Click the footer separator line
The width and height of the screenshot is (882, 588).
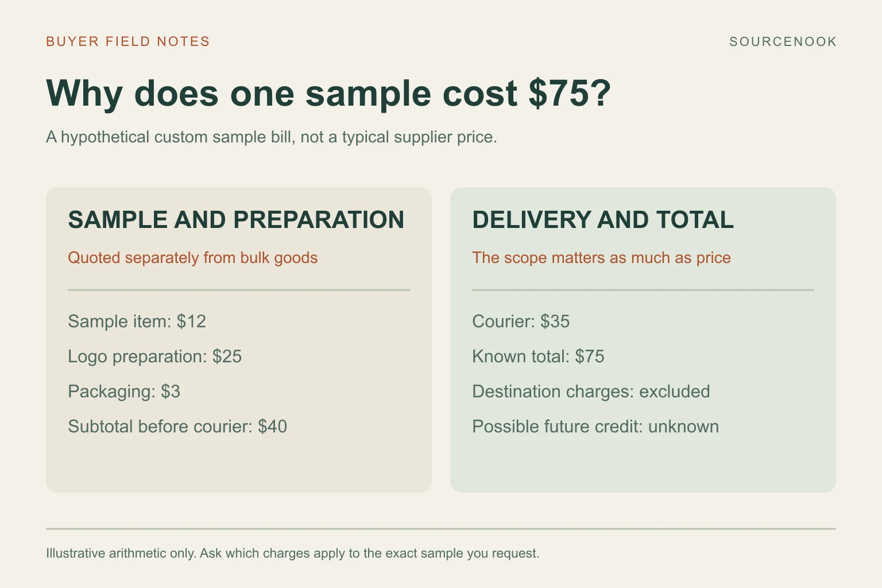pos(441,529)
